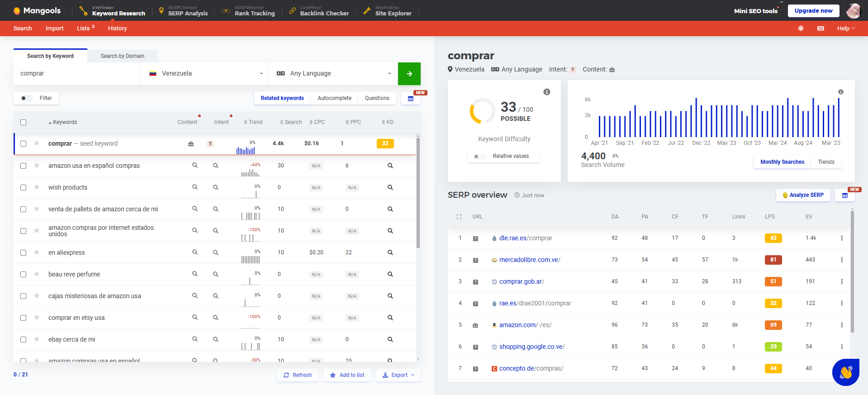Viewport: 868px width, 395px height.
Task: Open more options for dle.rae.es result
Action: [842, 238]
